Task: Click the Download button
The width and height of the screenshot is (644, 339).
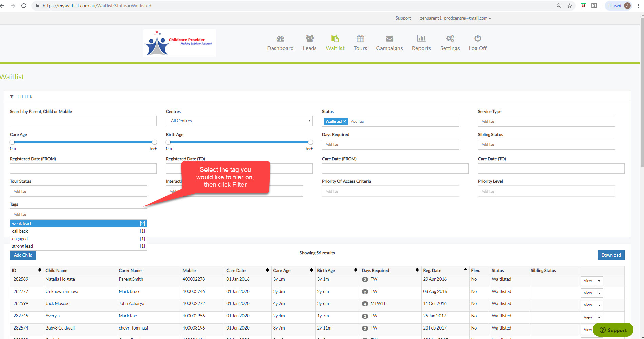Action: [611, 255]
